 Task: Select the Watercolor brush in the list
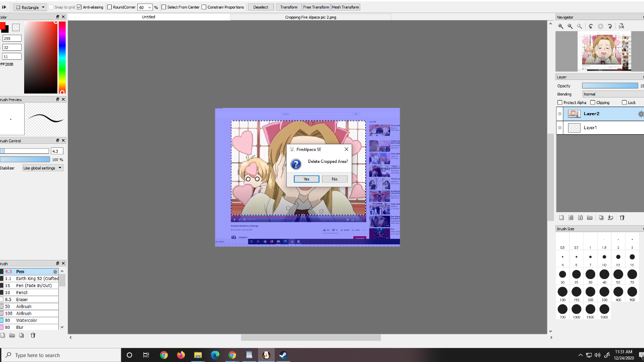[x=29, y=320]
